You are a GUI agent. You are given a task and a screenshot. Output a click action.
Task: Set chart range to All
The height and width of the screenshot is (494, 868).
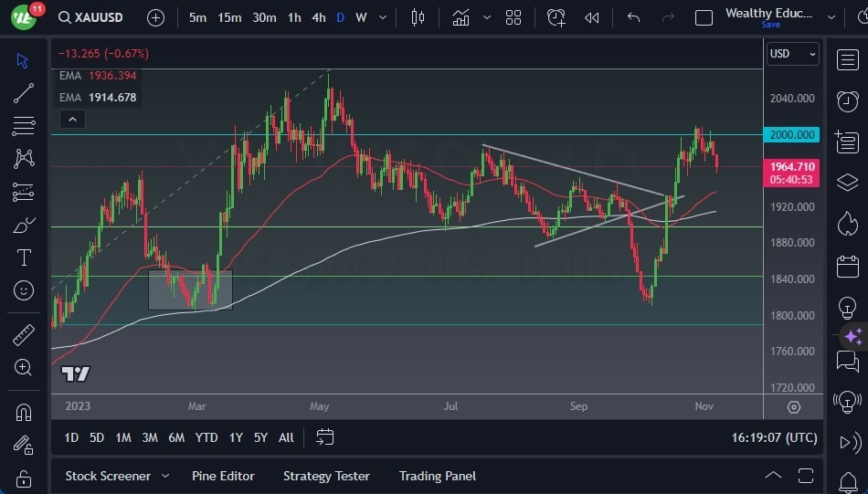(286, 437)
